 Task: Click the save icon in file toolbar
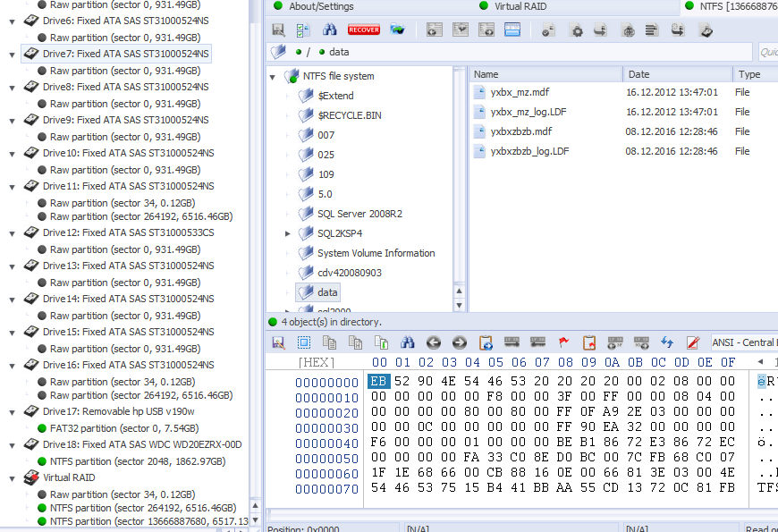(x=278, y=30)
